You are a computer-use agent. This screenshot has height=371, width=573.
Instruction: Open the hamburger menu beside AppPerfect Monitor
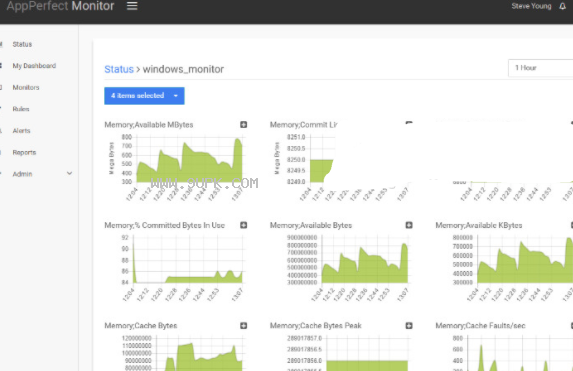[x=132, y=6]
